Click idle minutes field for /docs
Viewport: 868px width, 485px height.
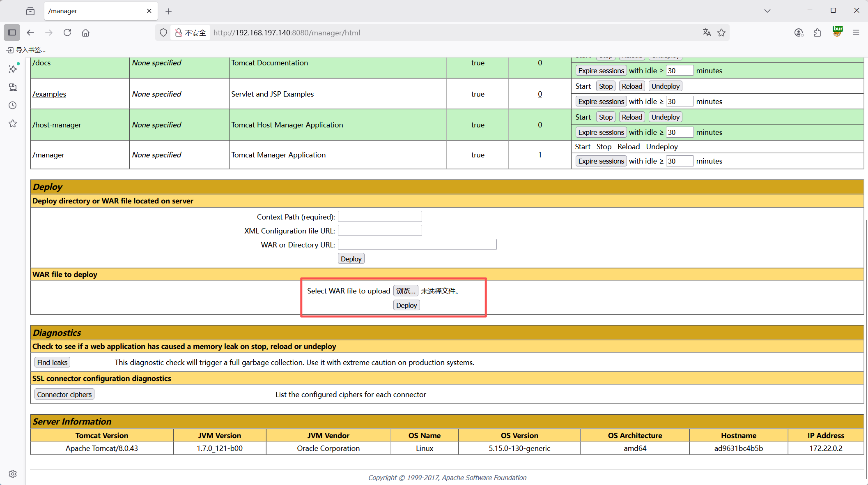coord(680,71)
